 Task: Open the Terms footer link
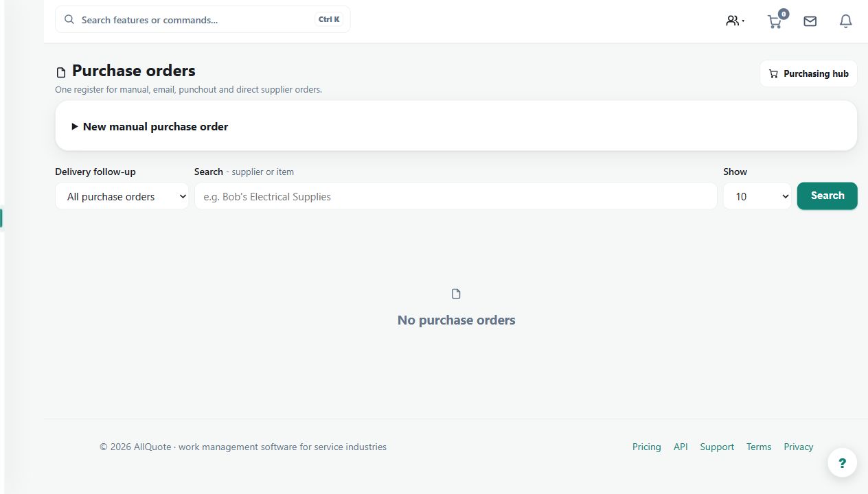759,447
